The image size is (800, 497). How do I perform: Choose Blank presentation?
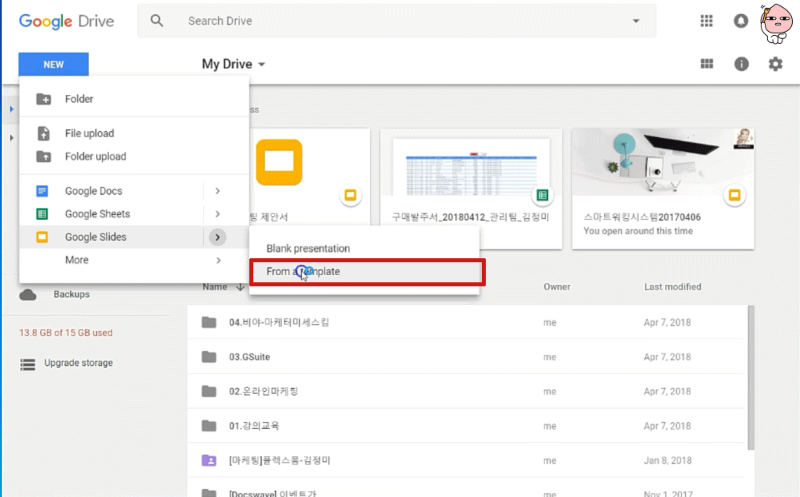tap(364, 248)
